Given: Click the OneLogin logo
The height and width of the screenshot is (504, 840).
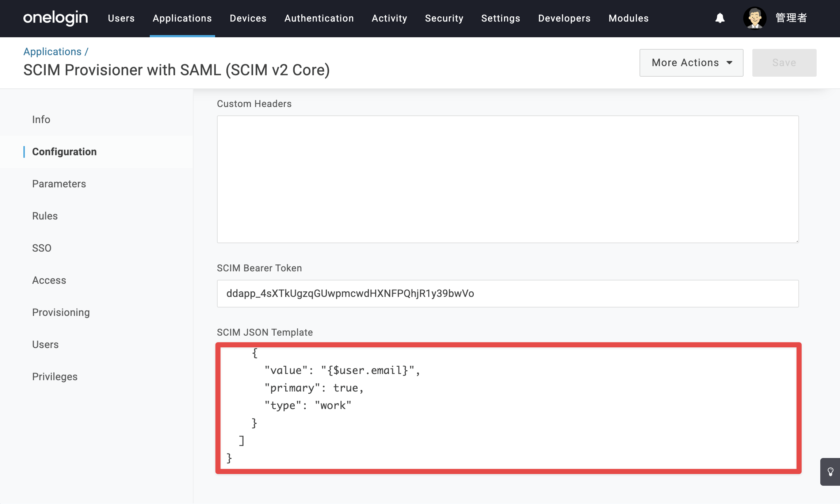Looking at the screenshot, I should point(56,18).
